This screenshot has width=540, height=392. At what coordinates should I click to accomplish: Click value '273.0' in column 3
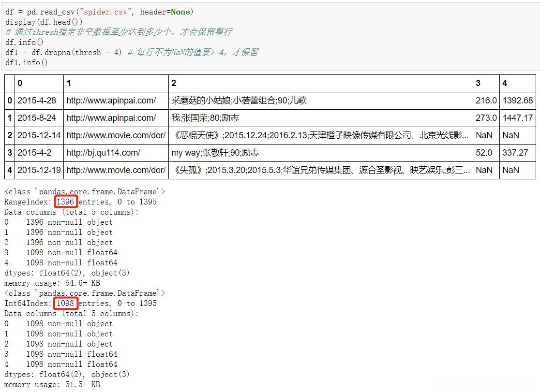point(486,118)
